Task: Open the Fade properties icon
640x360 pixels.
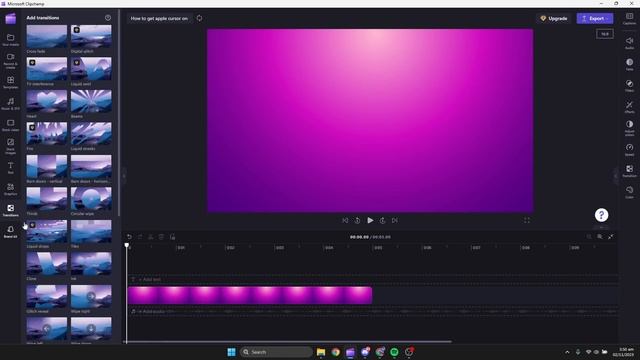Action: click(629, 64)
